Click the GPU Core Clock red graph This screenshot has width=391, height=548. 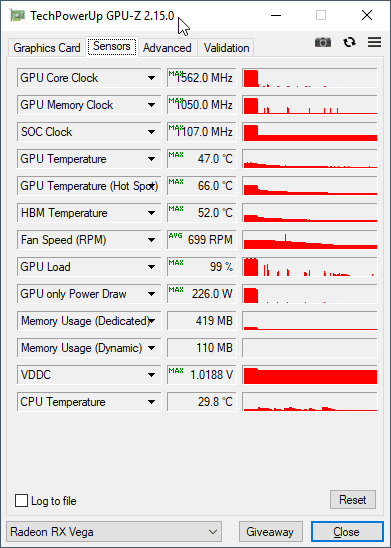click(310, 78)
